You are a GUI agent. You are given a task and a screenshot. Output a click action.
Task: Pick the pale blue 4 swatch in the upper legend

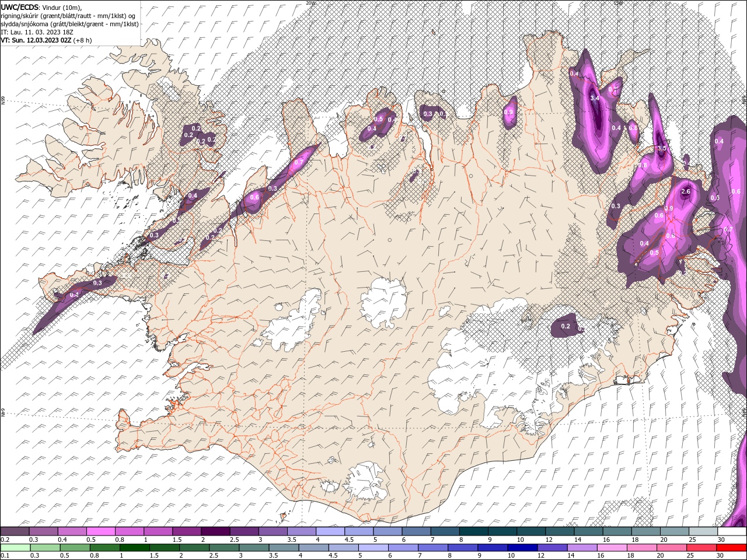point(330,531)
